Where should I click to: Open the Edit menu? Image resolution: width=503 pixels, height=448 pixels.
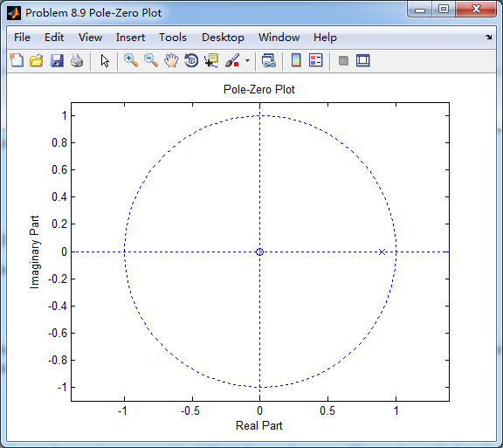pyautogui.click(x=54, y=38)
